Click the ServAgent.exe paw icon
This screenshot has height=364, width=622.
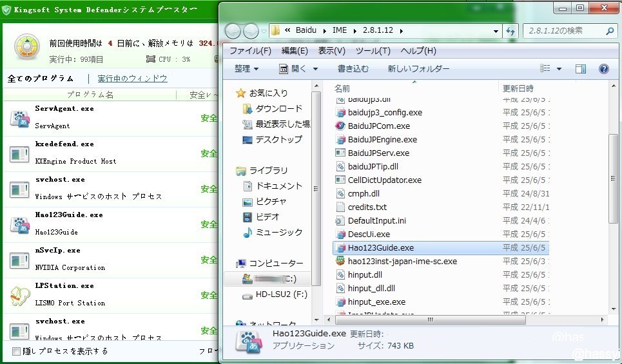point(20,118)
